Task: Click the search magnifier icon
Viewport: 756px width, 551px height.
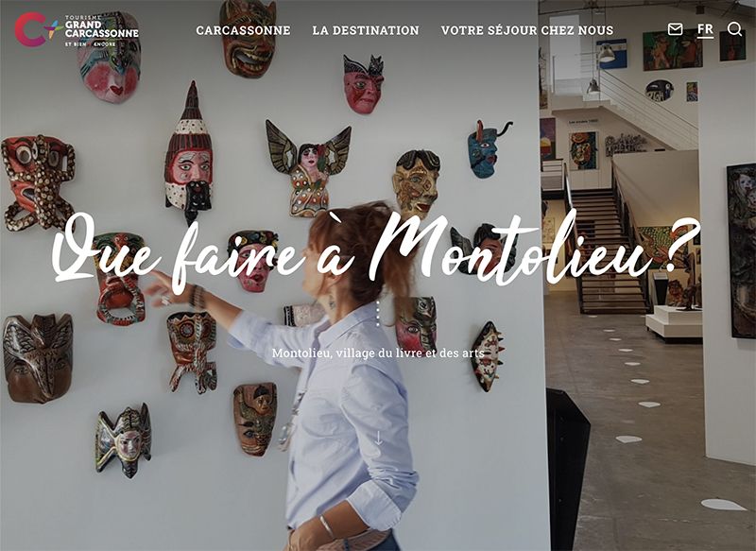Action: coord(734,29)
